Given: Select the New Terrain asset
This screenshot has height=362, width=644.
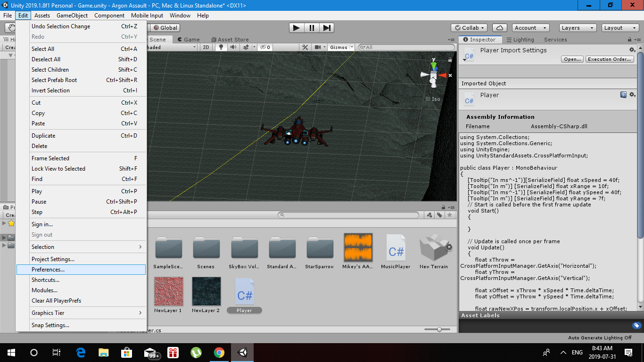Looking at the screenshot, I should pos(433,251).
